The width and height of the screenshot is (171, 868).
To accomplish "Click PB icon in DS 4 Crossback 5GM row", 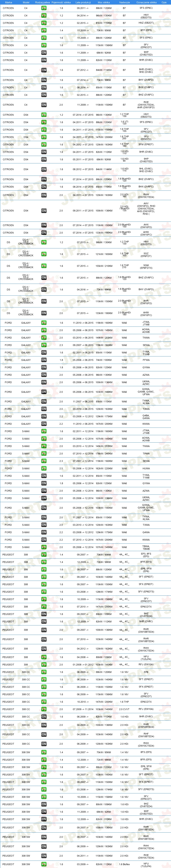I will 44,266.
